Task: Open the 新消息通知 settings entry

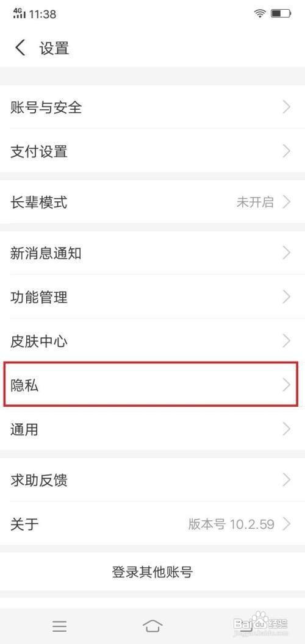Action: tap(152, 253)
